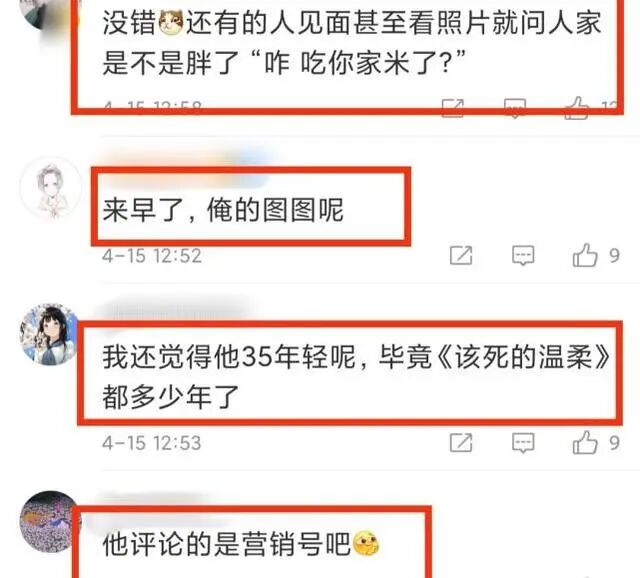Open the blurred username above '来早了'
The height and width of the screenshot is (578, 640).
(184, 162)
